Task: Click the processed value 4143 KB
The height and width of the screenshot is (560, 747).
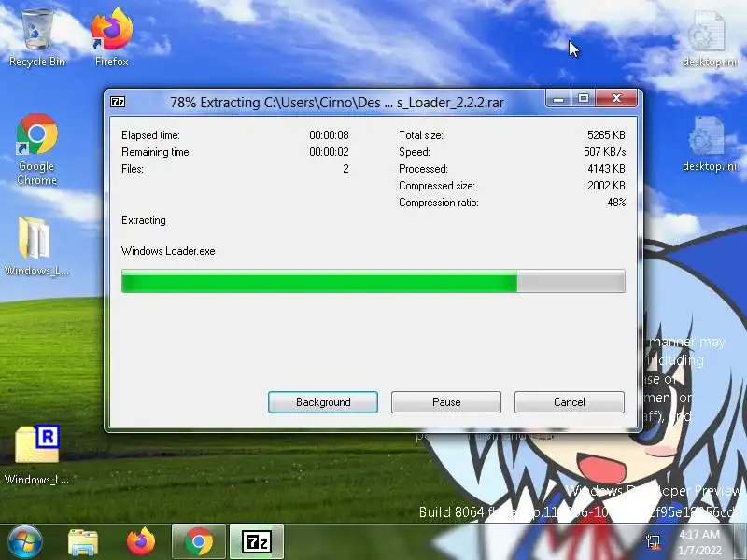Action: click(606, 169)
